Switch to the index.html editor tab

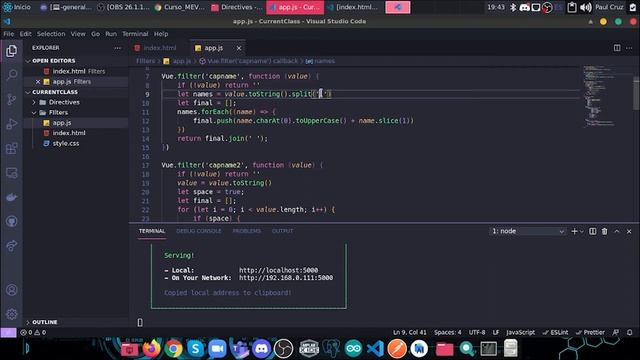click(160, 48)
